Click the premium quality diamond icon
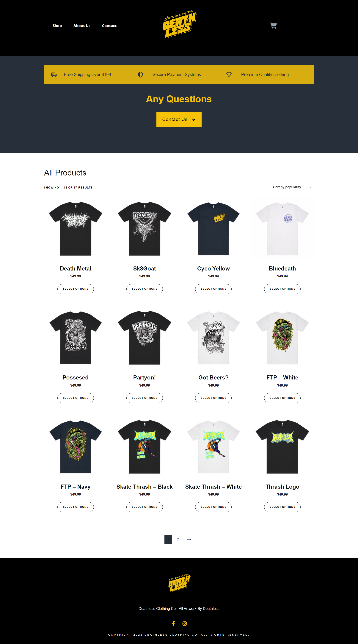The width and height of the screenshot is (358, 644). [x=229, y=75]
